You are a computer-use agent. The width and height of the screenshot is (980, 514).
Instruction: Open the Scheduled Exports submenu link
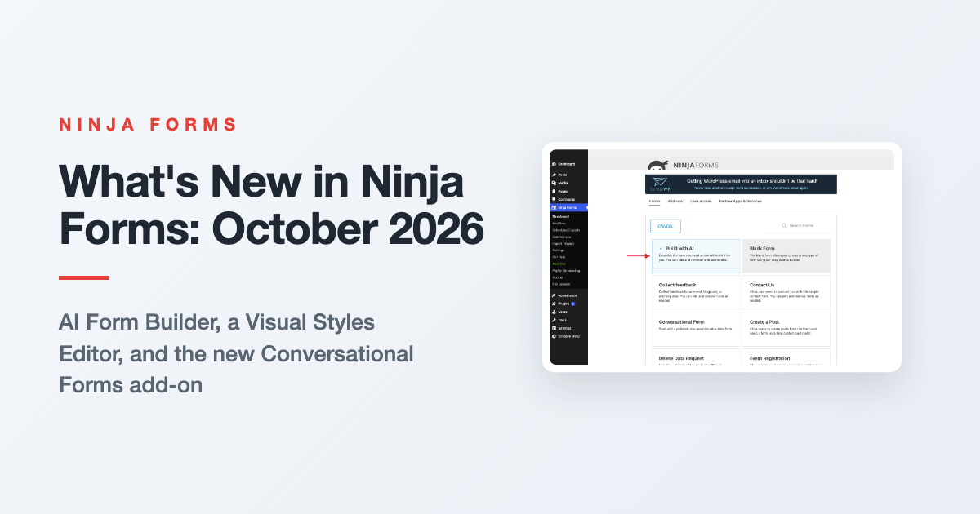coord(566,230)
